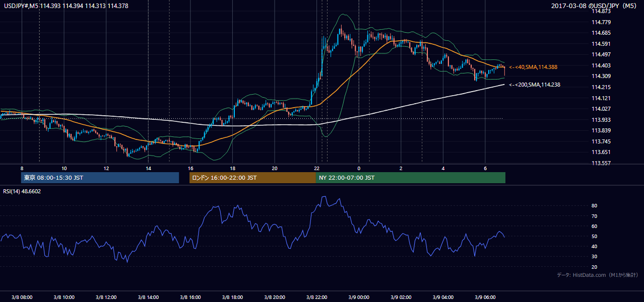Image resolution: width=644 pixels, height=302 pixels.
Task: Click the RSI axis level 60
Action: coord(594,226)
